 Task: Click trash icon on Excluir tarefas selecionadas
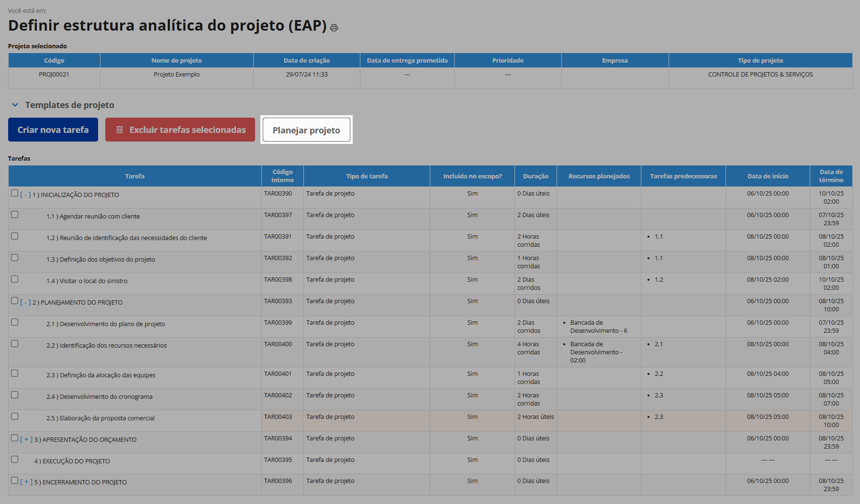click(120, 130)
